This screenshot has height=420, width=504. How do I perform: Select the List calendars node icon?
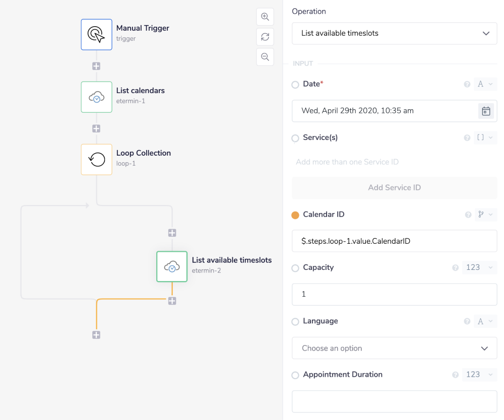pyautogui.click(x=96, y=97)
